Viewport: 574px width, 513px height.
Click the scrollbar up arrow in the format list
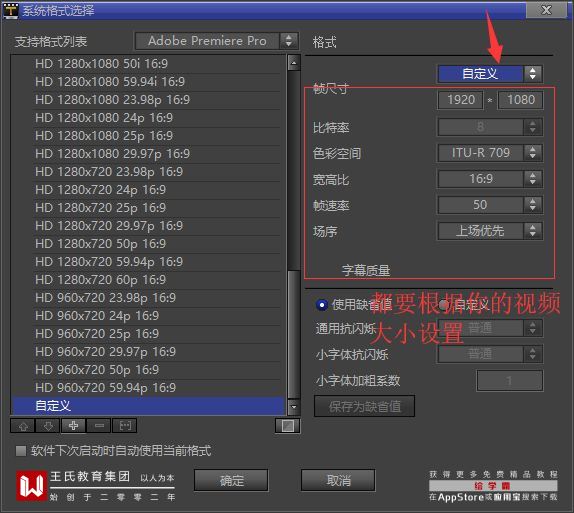click(x=294, y=63)
